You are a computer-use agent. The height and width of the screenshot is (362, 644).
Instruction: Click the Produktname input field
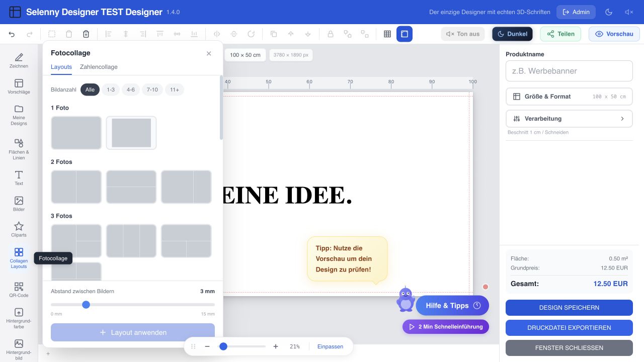[x=569, y=71]
